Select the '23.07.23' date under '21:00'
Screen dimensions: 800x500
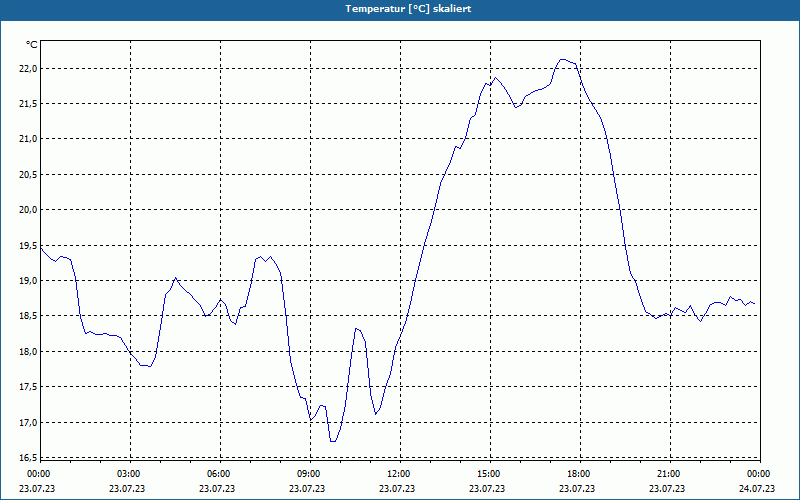point(667,488)
